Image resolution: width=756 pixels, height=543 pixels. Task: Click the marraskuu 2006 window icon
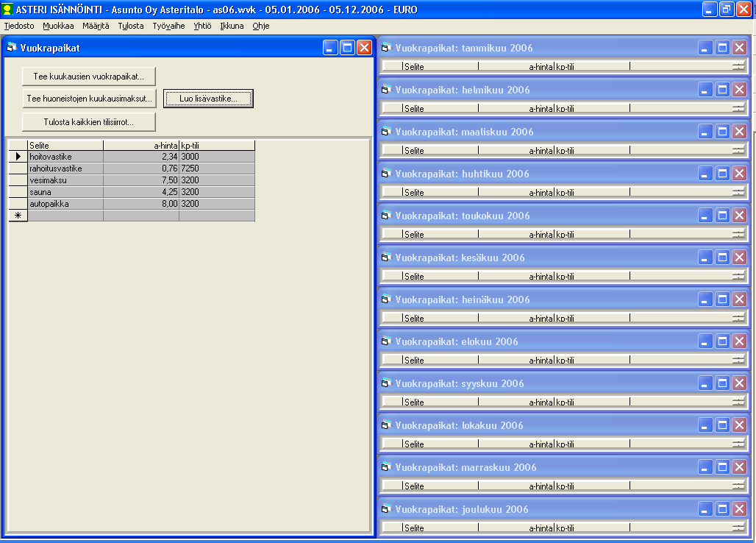(x=385, y=466)
